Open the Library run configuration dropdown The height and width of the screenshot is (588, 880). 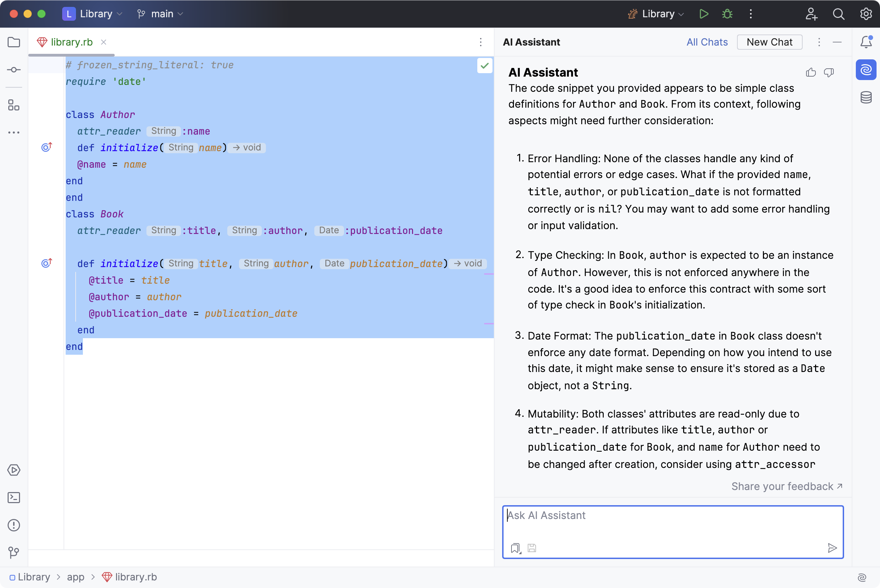coord(655,14)
